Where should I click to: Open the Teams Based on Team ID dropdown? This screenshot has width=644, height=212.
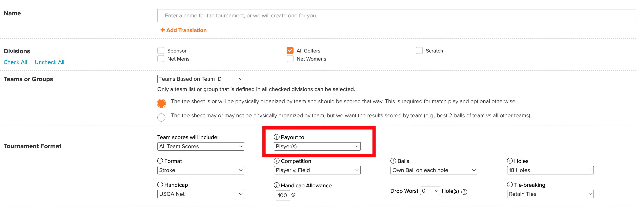[201, 79]
